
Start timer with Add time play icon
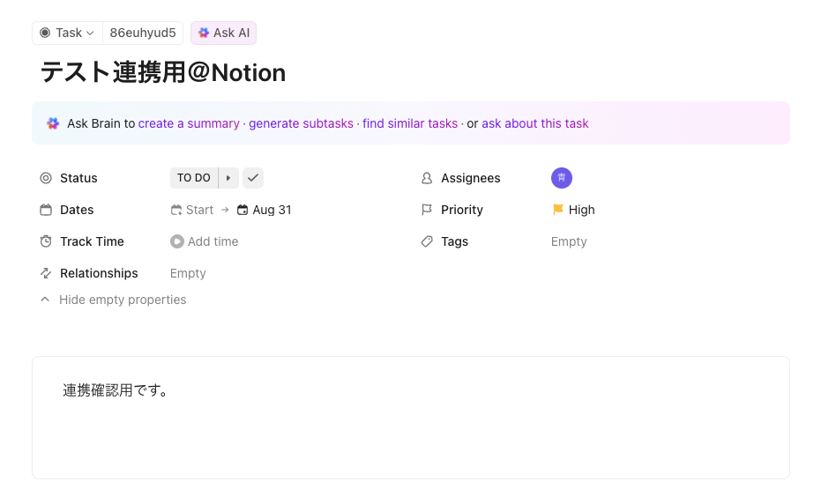click(x=177, y=241)
